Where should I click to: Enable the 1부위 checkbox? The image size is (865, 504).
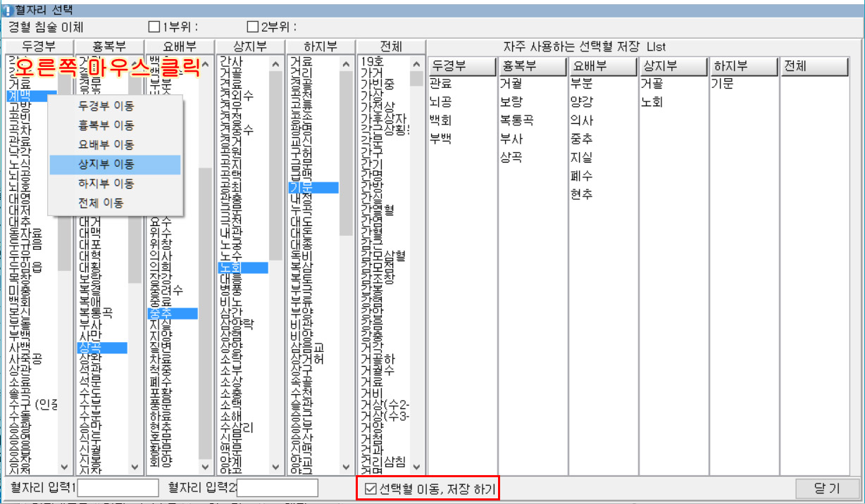click(x=154, y=27)
